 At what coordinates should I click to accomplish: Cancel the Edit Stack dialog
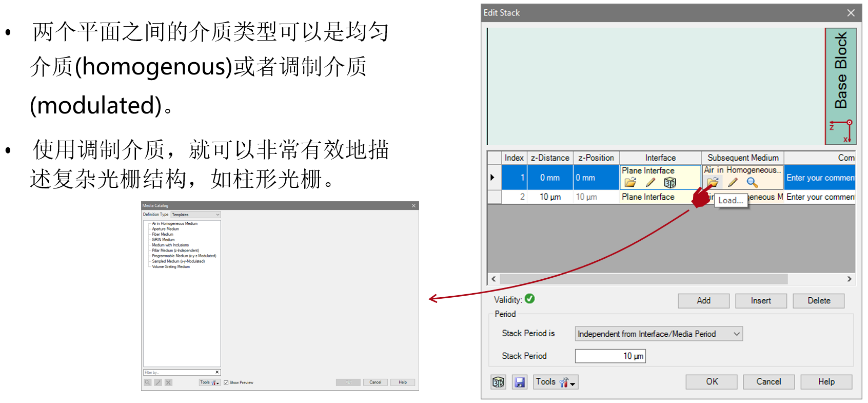point(769,382)
